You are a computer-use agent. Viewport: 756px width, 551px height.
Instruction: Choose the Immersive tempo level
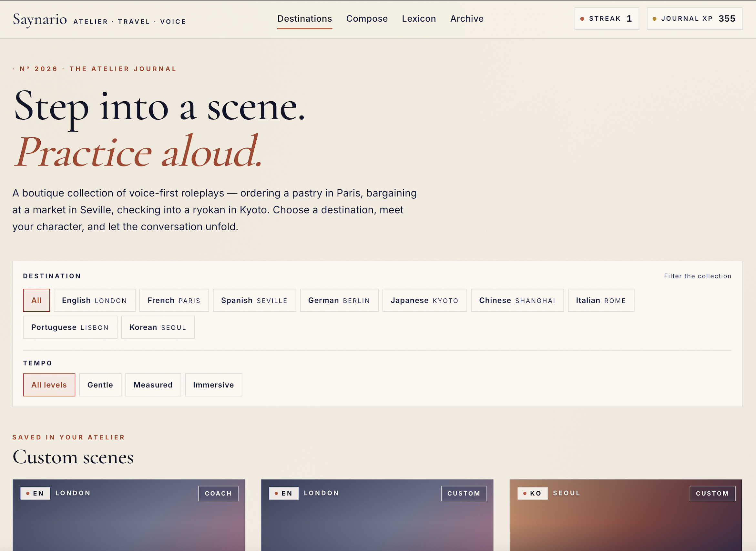pyautogui.click(x=213, y=385)
